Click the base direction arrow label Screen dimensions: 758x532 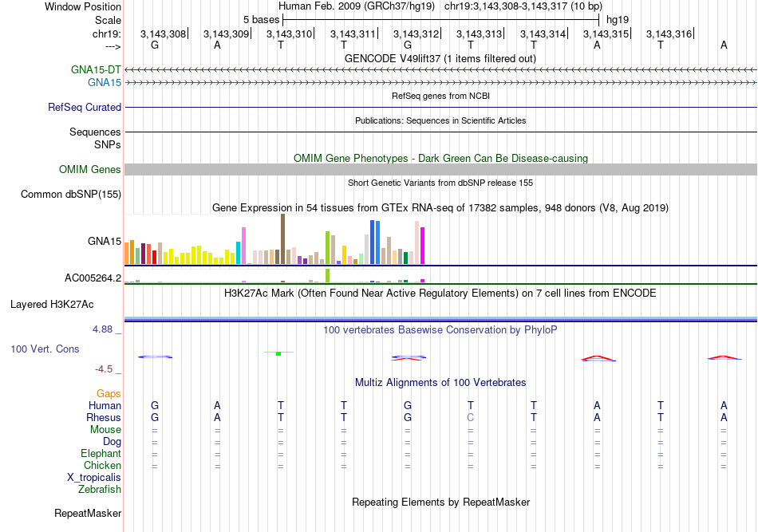tap(113, 46)
